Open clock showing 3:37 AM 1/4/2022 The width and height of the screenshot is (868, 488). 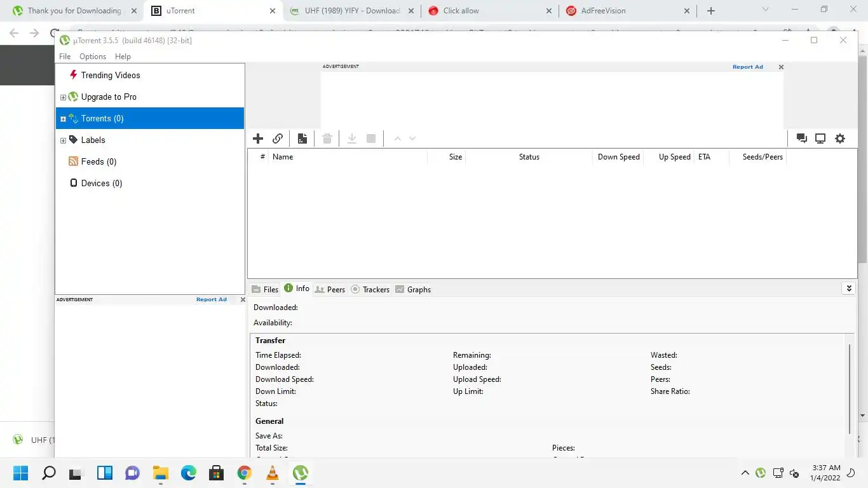pyautogui.click(x=826, y=473)
